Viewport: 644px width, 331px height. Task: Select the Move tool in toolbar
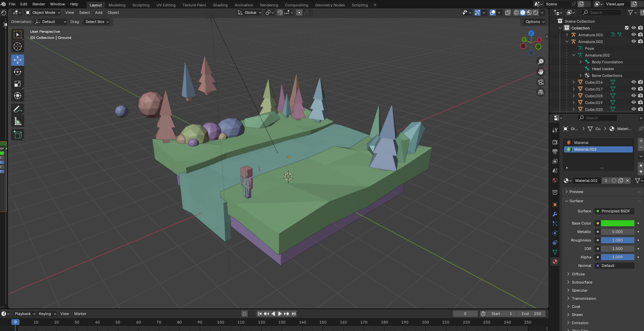click(18, 60)
